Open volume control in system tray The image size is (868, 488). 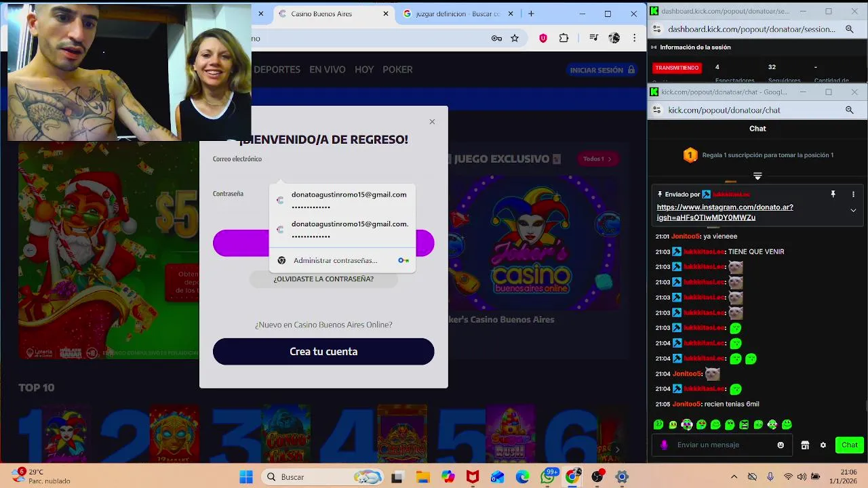pos(802,477)
